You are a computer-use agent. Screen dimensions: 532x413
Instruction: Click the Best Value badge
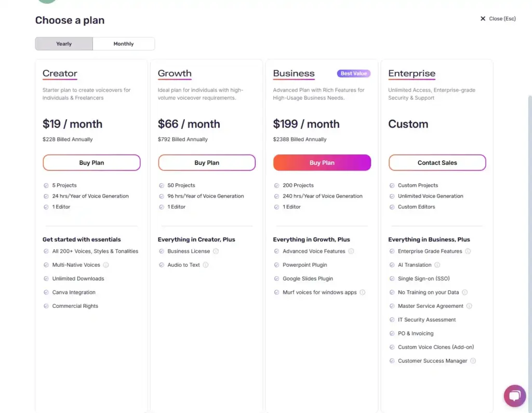353,73
